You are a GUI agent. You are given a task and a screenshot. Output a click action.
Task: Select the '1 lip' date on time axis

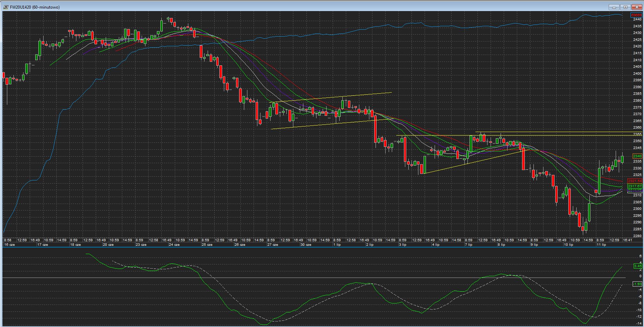pos(337,245)
